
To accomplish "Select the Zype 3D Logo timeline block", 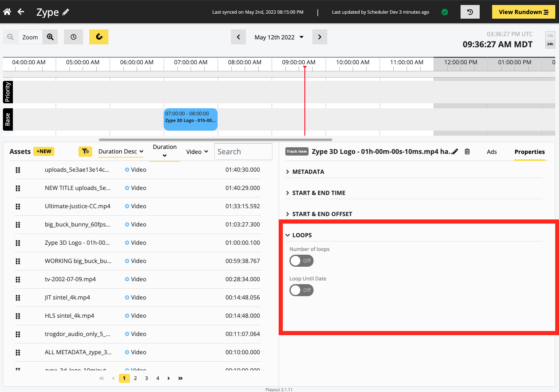I will [191, 119].
